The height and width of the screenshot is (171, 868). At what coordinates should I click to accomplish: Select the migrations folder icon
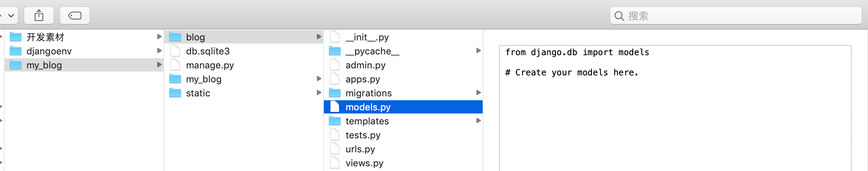click(335, 93)
